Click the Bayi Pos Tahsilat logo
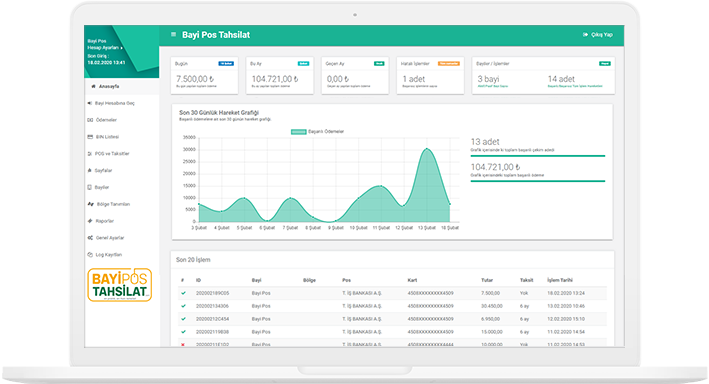The width and height of the screenshot is (709, 384). [x=120, y=285]
